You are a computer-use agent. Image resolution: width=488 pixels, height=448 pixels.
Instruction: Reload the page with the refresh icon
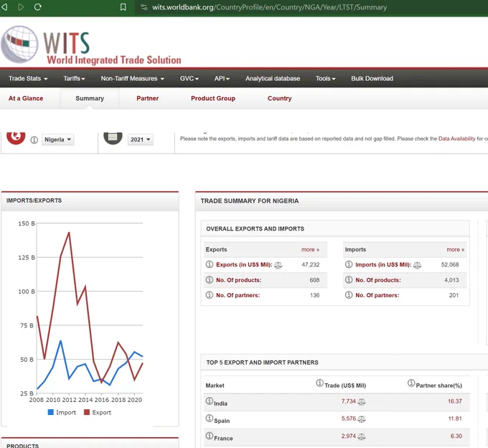pyautogui.click(x=37, y=7)
